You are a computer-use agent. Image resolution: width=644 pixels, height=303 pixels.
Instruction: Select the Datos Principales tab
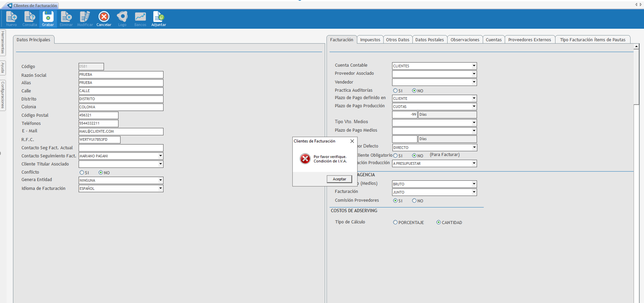tap(33, 40)
